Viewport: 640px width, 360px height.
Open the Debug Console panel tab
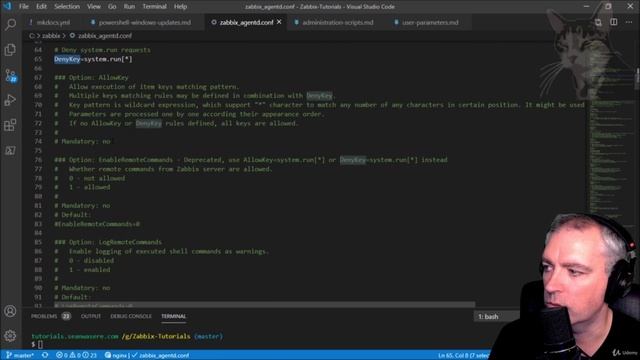coord(131,316)
